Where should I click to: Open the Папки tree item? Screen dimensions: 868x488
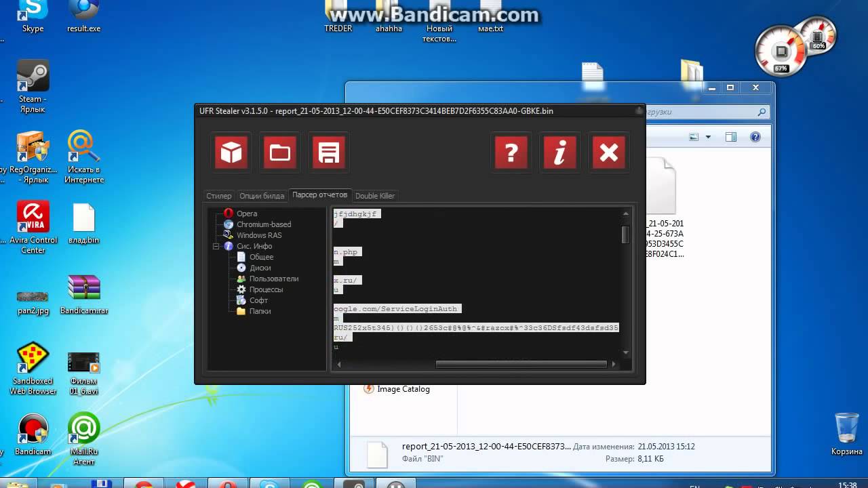[x=260, y=311]
